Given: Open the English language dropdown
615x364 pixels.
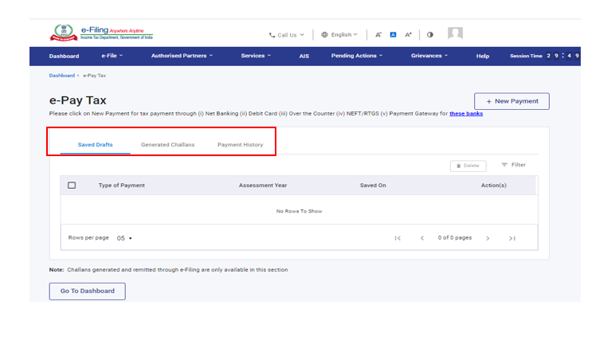Looking at the screenshot, I should (x=339, y=35).
